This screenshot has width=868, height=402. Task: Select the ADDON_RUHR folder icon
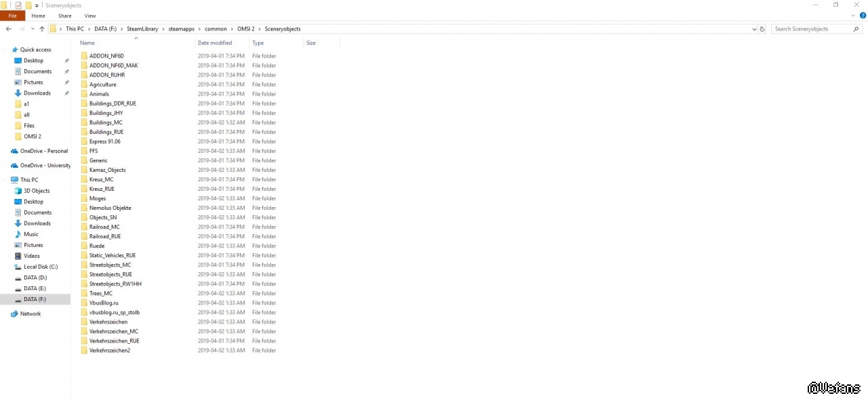(84, 75)
